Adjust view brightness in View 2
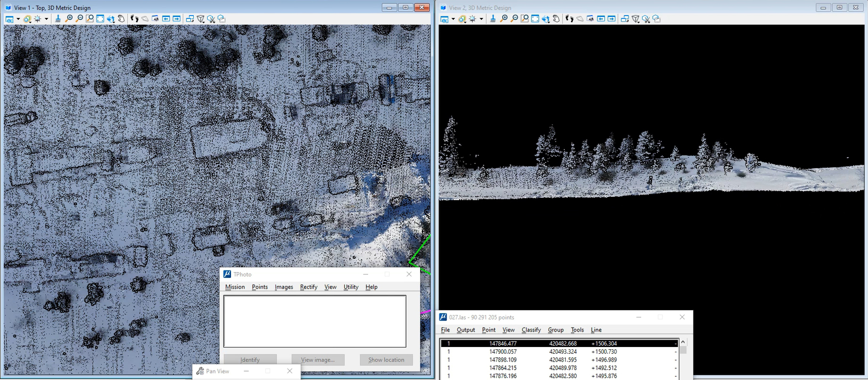This screenshot has width=868, height=380. click(x=473, y=19)
